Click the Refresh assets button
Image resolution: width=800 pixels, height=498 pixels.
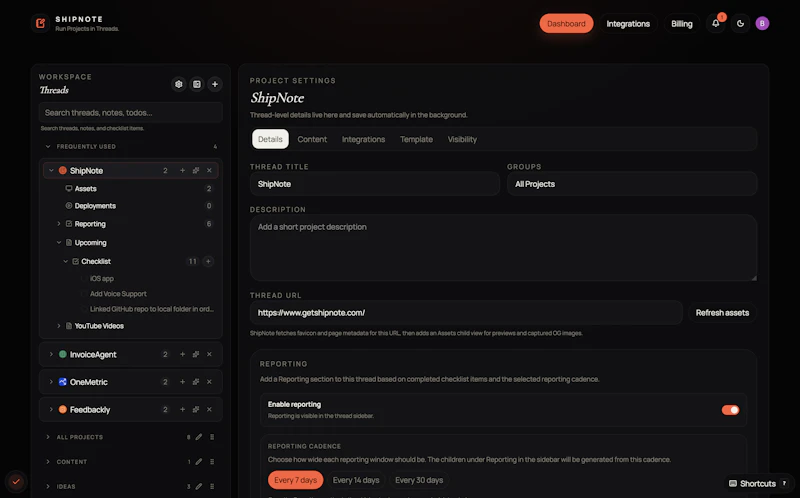[722, 313]
